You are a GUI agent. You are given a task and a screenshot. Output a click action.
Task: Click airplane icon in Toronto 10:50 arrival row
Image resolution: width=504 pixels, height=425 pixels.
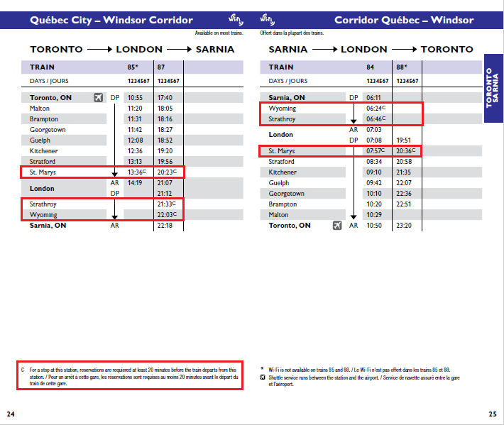pos(337,226)
